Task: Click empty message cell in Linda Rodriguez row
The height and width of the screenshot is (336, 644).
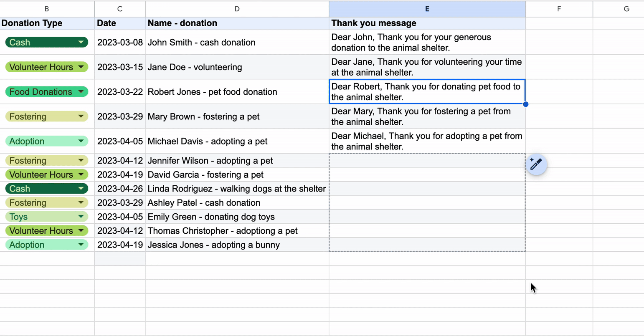Action: [x=427, y=188]
